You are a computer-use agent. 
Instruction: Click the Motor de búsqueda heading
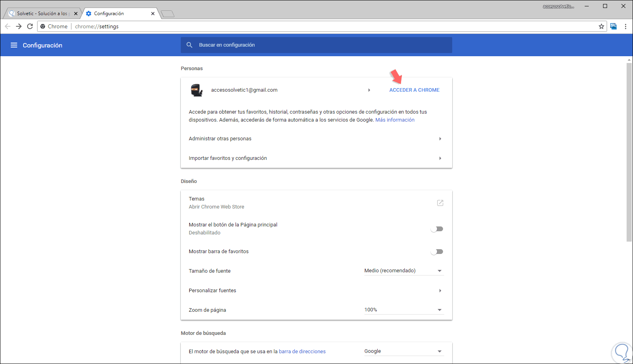coord(203,333)
